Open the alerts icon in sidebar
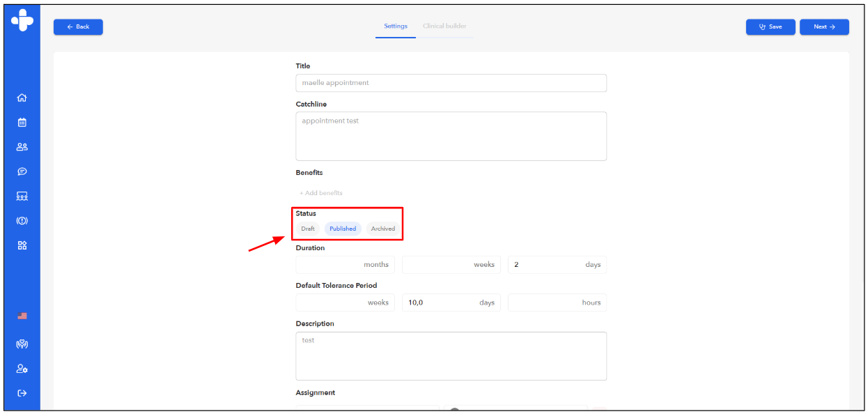The height and width of the screenshot is (414, 868). (22, 221)
